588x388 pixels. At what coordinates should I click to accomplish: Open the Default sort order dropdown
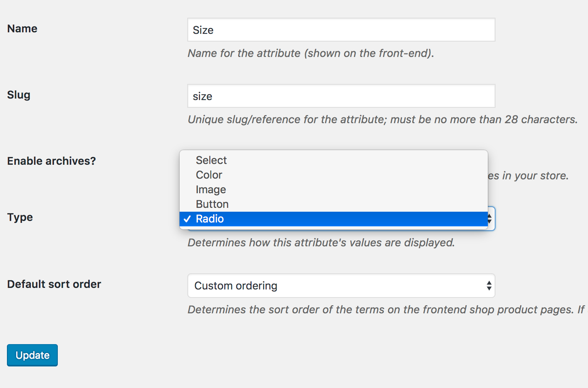click(x=341, y=286)
